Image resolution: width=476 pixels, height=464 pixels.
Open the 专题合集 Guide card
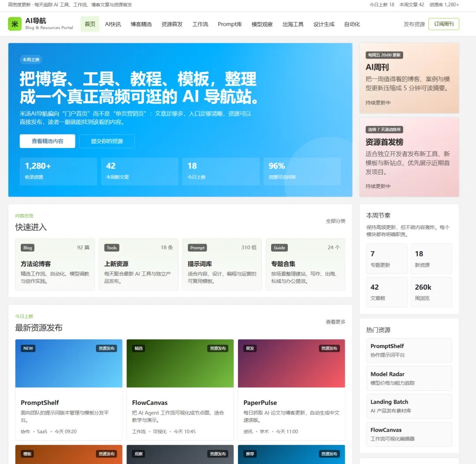[305, 264]
